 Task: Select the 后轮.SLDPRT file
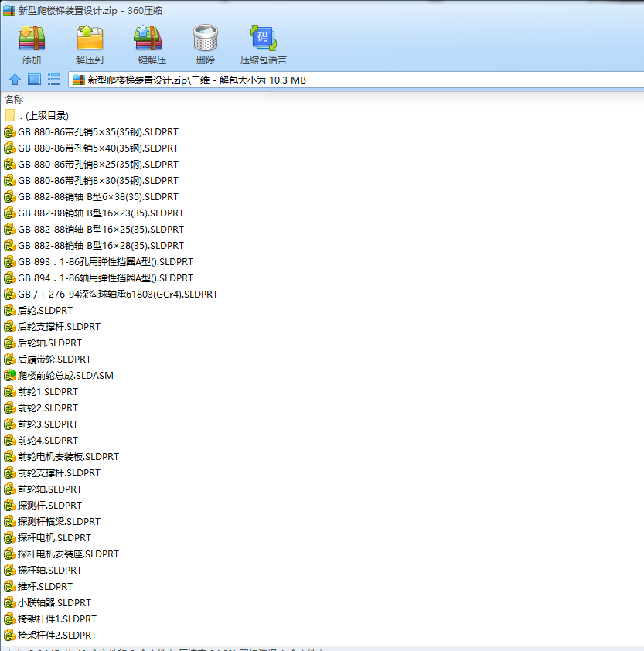pyautogui.click(x=38, y=310)
